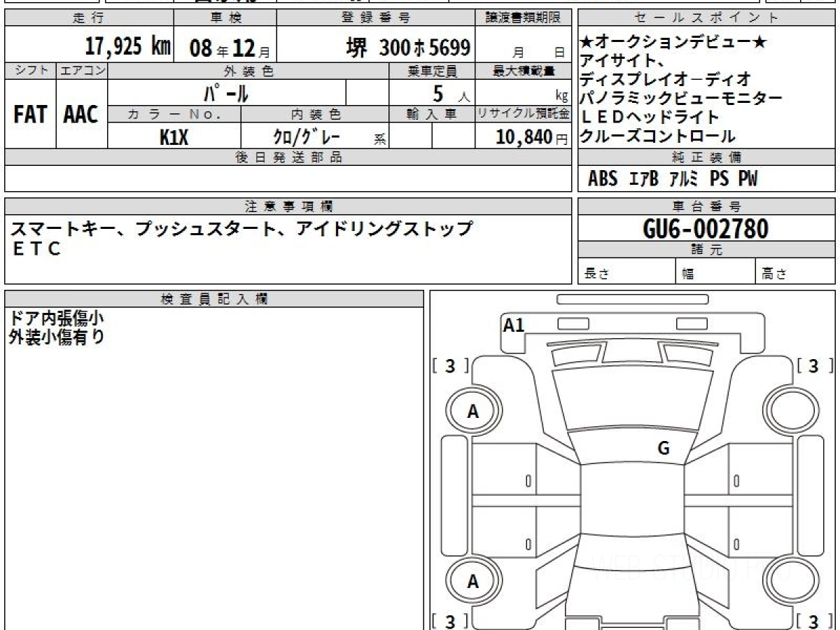Click the 諸元 header
This screenshot has height=630, width=840.
coord(706,250)
